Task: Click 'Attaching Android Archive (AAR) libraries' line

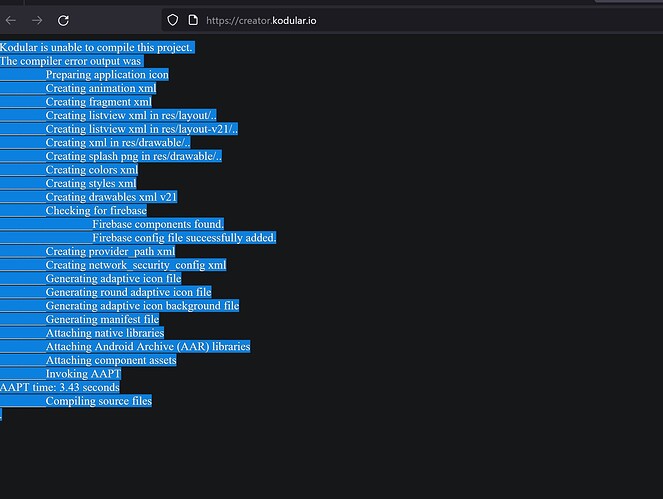Action: coord(148,346)
